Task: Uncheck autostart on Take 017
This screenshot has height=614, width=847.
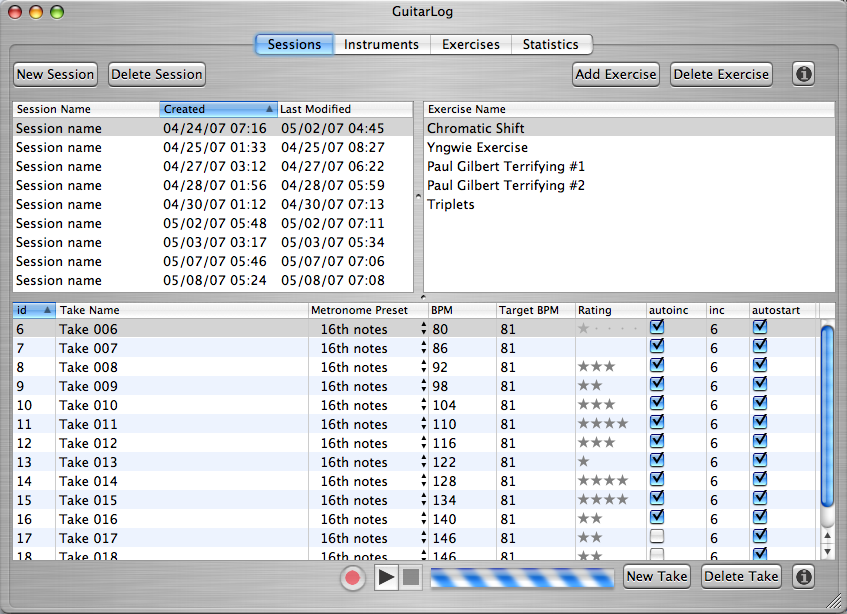Action: [x=760, y=536]
